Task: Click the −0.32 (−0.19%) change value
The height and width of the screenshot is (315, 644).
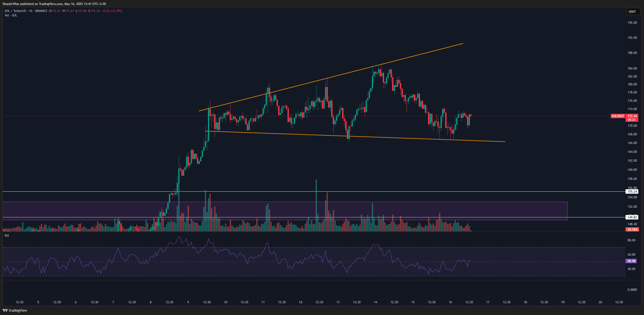Action: [x=112, y=11]
